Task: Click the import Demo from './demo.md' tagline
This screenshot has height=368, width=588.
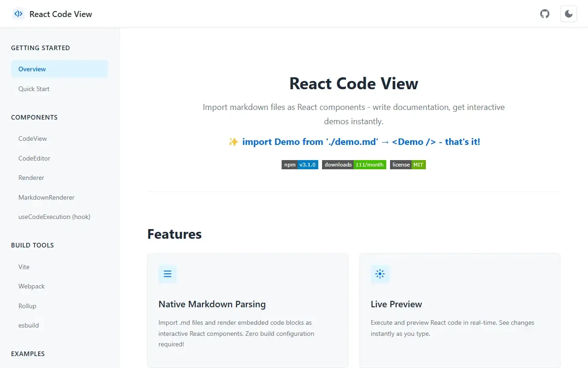Action: [354, 142]
